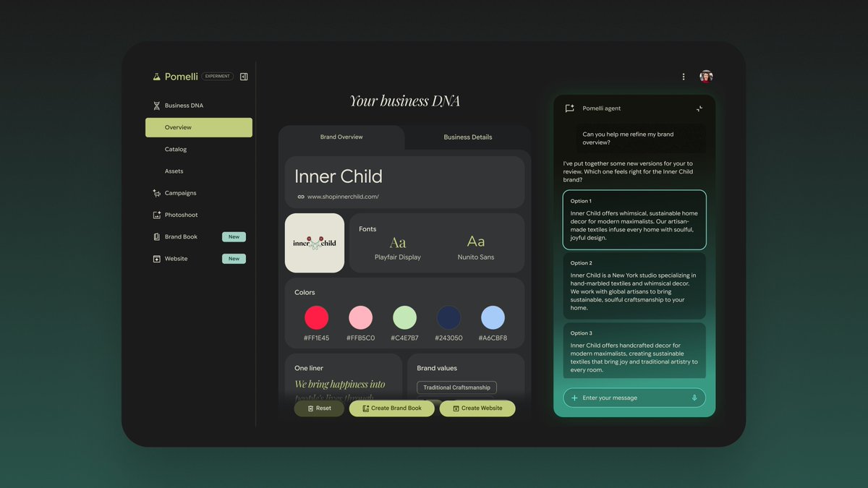Viewport: 868px width, 488px height.
Task: Click the Your business DNA heading
Action: pos(405,100)
